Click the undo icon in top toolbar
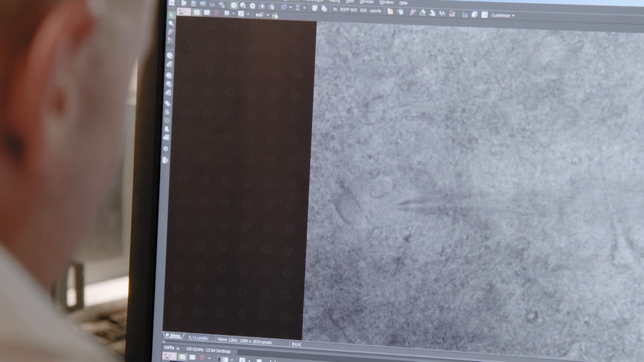Screen dimensions: 644x362 (203, 4)
